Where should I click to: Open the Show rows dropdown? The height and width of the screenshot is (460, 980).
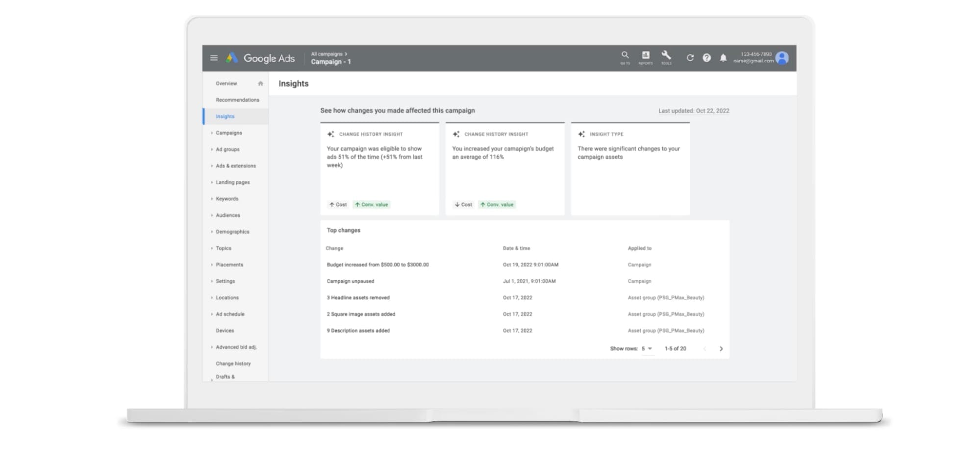[x=647, y=349]
